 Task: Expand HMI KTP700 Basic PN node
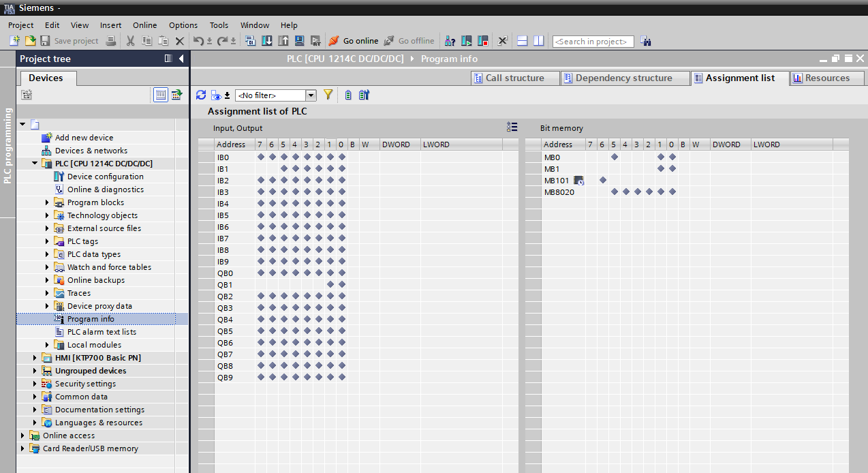click(x=35, y=358)
